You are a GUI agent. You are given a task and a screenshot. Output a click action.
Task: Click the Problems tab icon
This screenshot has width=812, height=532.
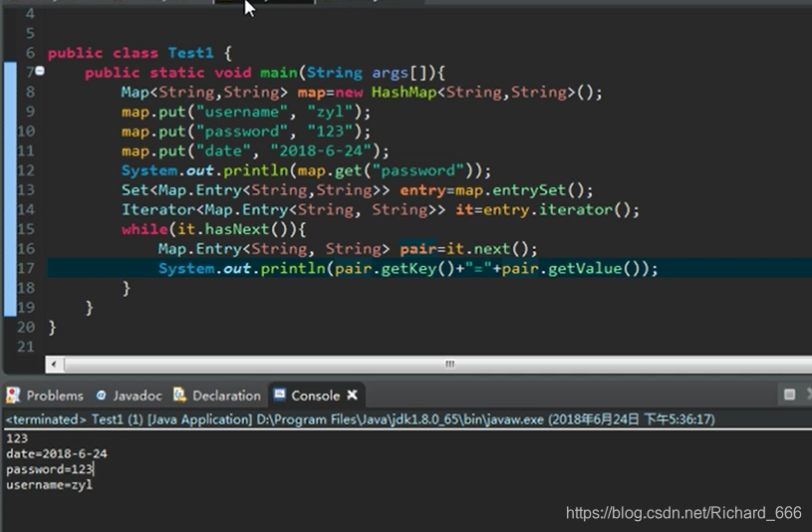13,396
